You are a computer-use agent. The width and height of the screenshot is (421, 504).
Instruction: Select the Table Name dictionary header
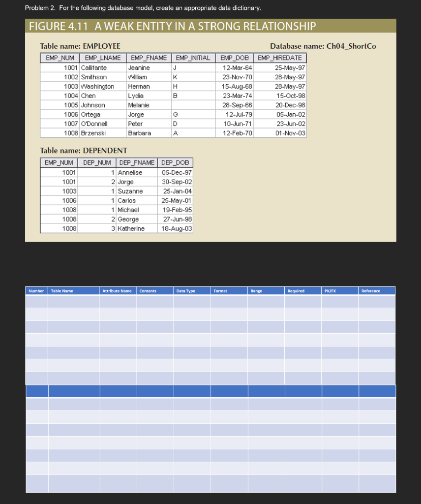coord(74,291)
